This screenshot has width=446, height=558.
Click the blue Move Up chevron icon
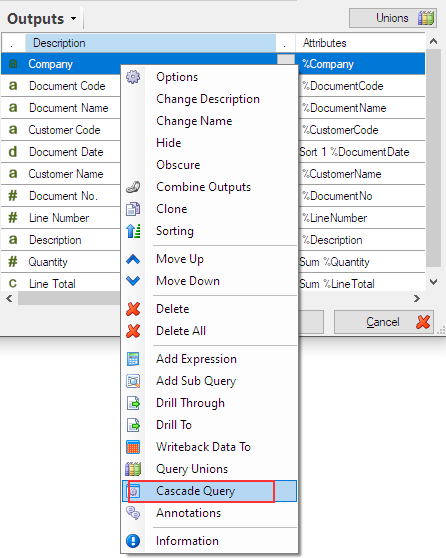pyautogui.click(x=133, y=259)
